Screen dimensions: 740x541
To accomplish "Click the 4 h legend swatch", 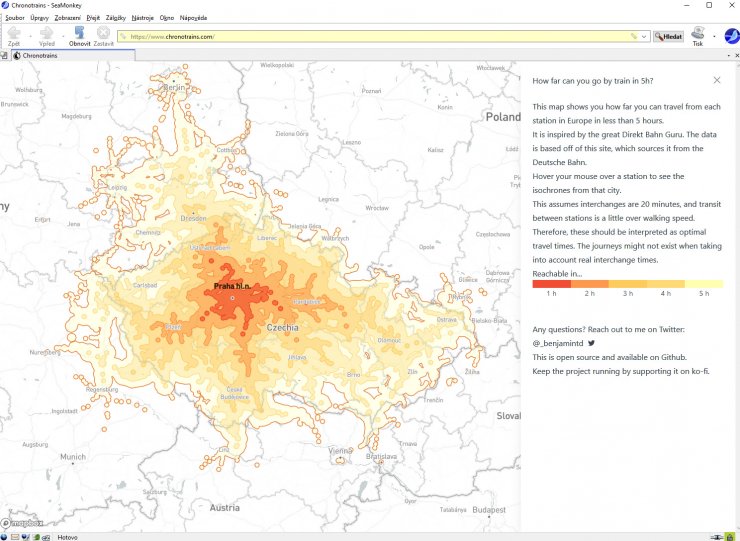I will [x=665, y=284].
